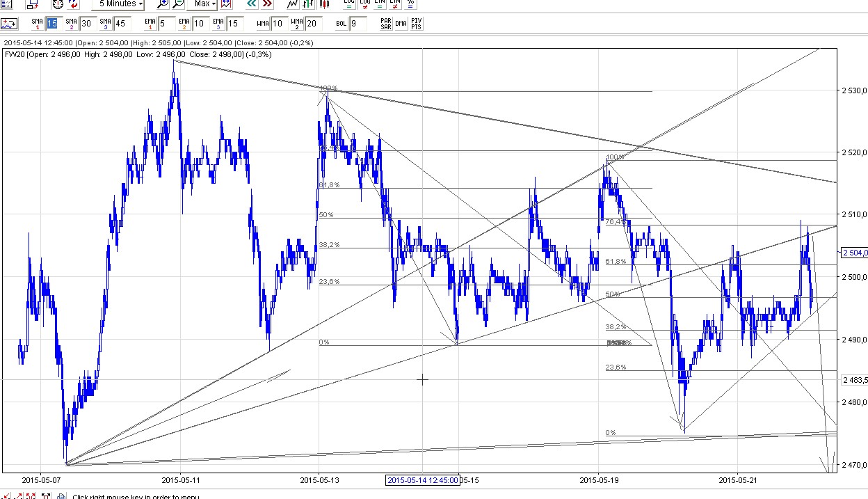Edit SMA 2 period field showing 30
This screenshot has height=499, width=868.
[88, 24]
